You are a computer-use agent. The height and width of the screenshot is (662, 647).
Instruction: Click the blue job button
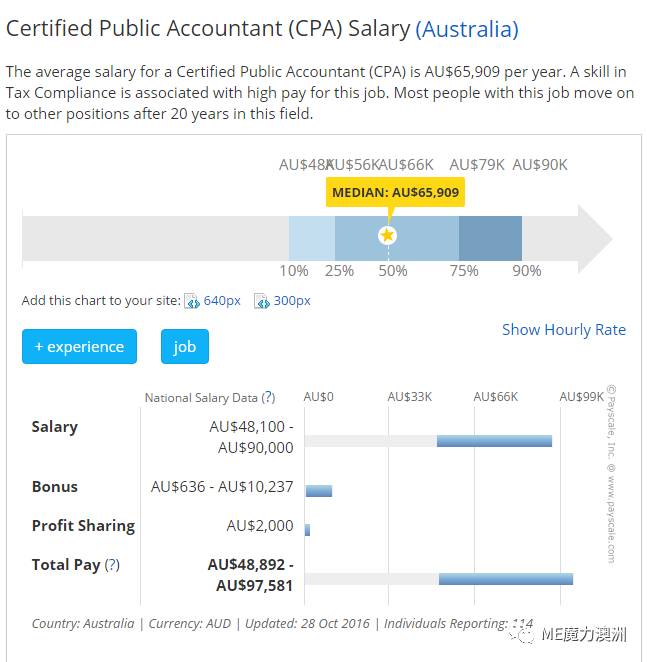(185, 346)
